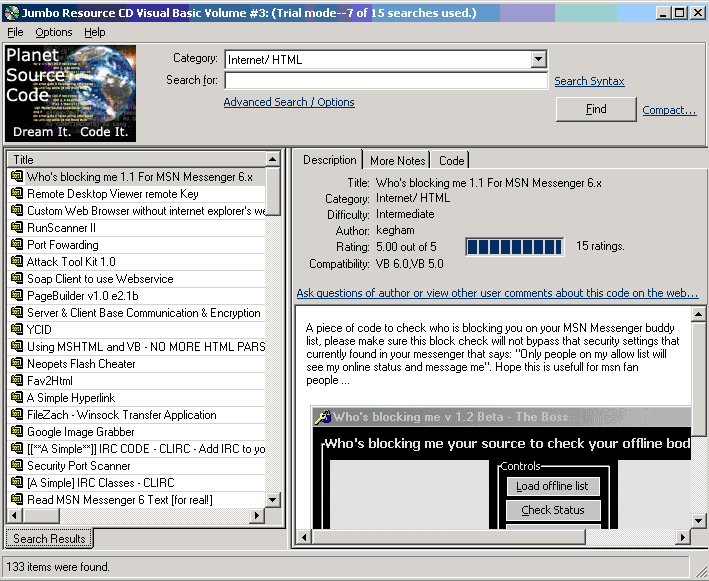Click the Load offline list button in preview
Image resolution: width=709 pixels, height=581 pixels.
coord(553,487)
